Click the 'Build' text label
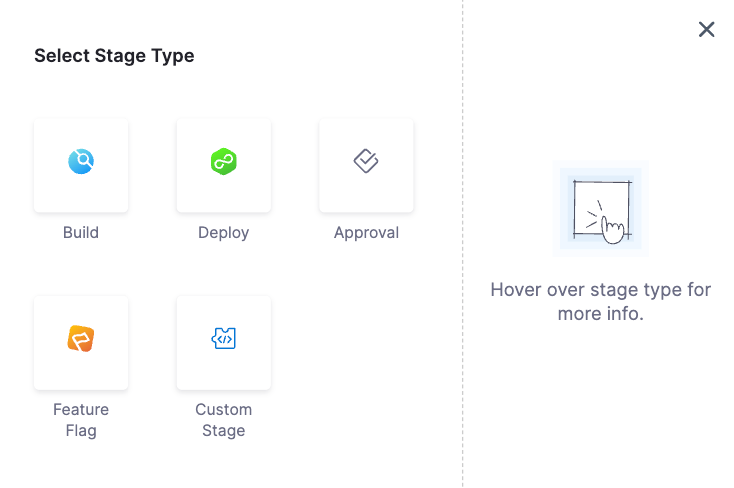734x488 pixels. pos(81,233)
